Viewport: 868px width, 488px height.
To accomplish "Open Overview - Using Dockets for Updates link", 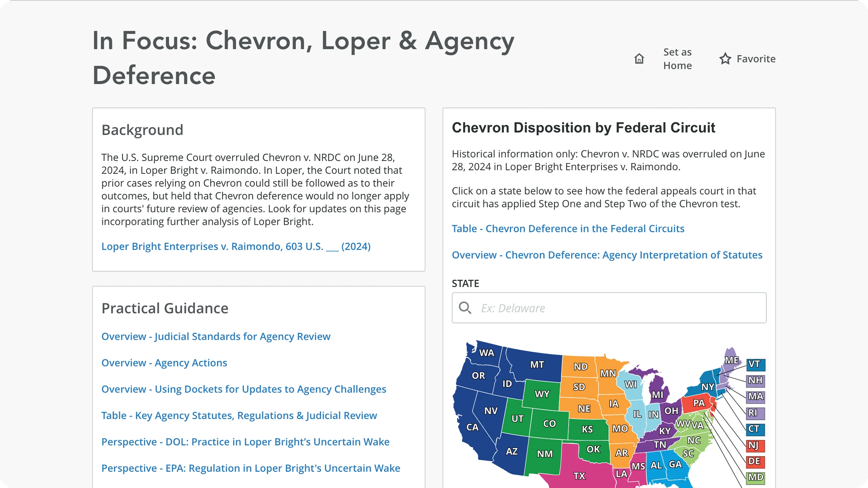I will pyautogui.click(x=243, y=389).
